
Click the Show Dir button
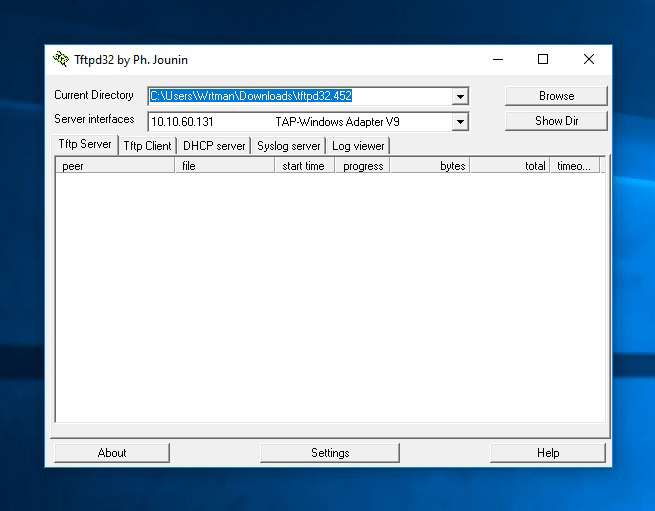coord(556,121)
